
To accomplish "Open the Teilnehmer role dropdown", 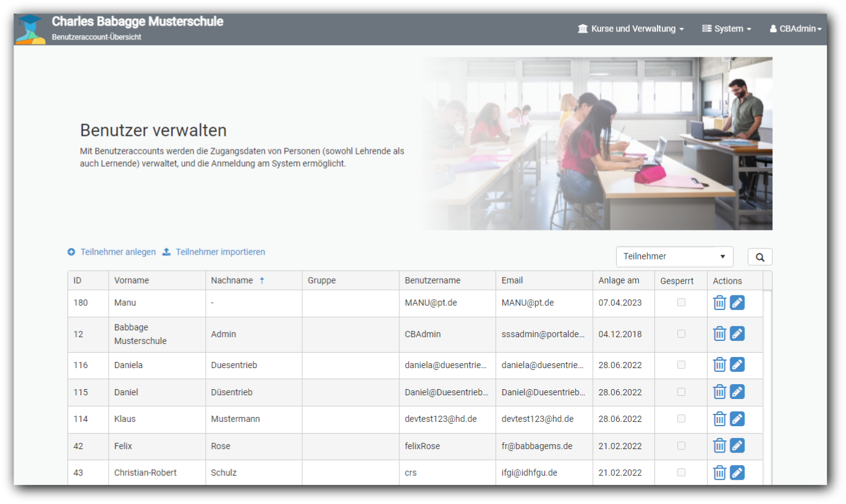I will [x=674, y=256].
